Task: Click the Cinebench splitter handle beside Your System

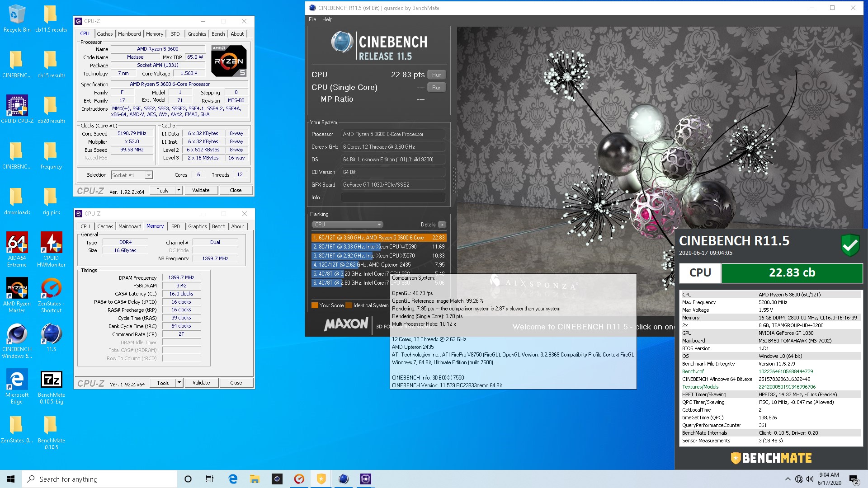Action: click(454, 181)
